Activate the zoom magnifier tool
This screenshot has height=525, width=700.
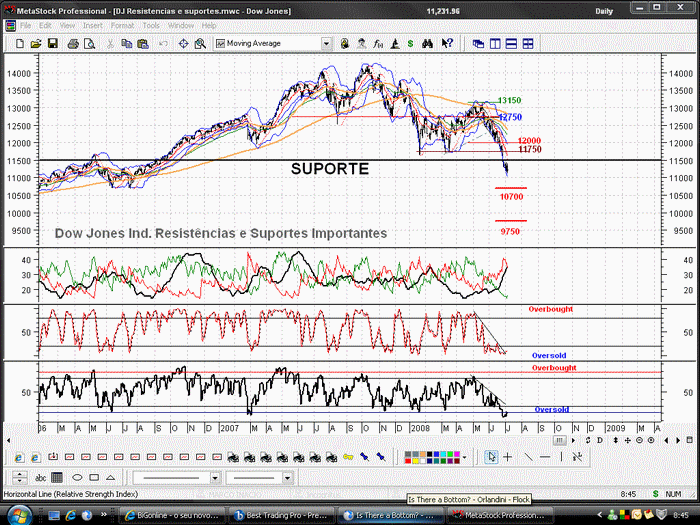point(200,44)
